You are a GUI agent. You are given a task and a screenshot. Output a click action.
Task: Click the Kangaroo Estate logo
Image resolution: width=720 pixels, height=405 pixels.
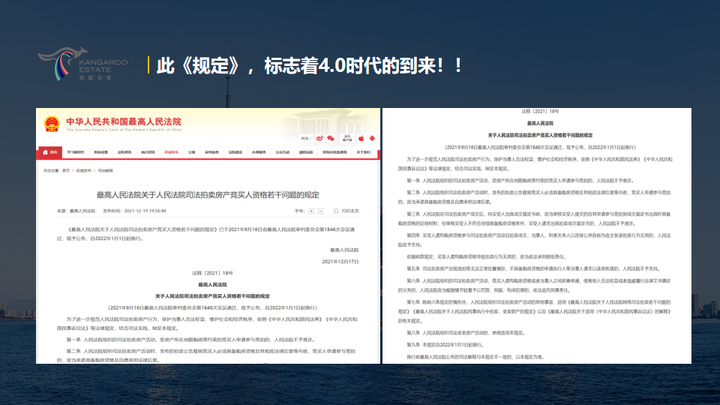(x=83, y=64)
